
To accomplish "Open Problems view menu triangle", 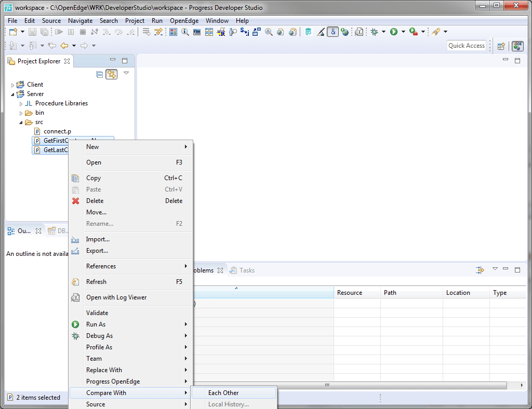I will [x=495, y=269].
